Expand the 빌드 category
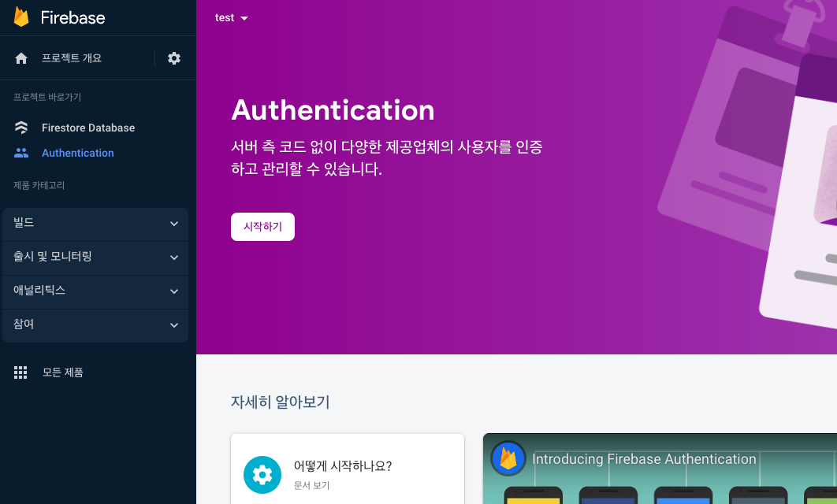The height and width of the screenshot is (504, 837). click(x=95, y=224)
